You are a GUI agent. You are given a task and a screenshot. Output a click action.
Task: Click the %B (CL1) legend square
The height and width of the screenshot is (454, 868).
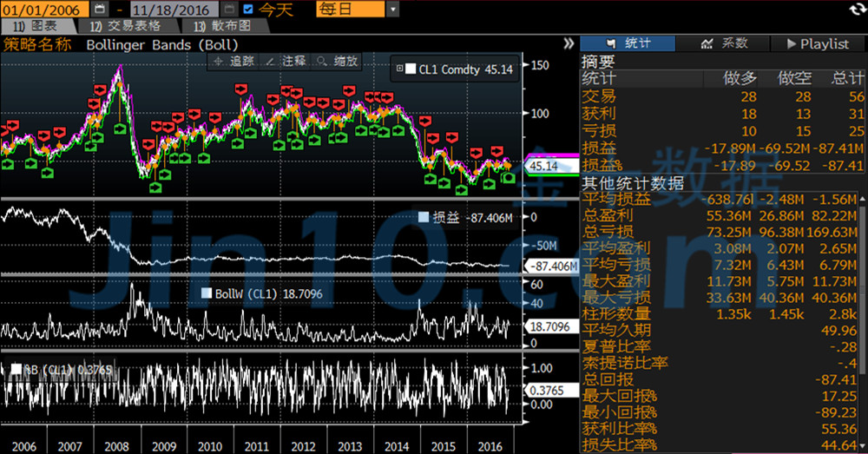(x=16, y=369)
